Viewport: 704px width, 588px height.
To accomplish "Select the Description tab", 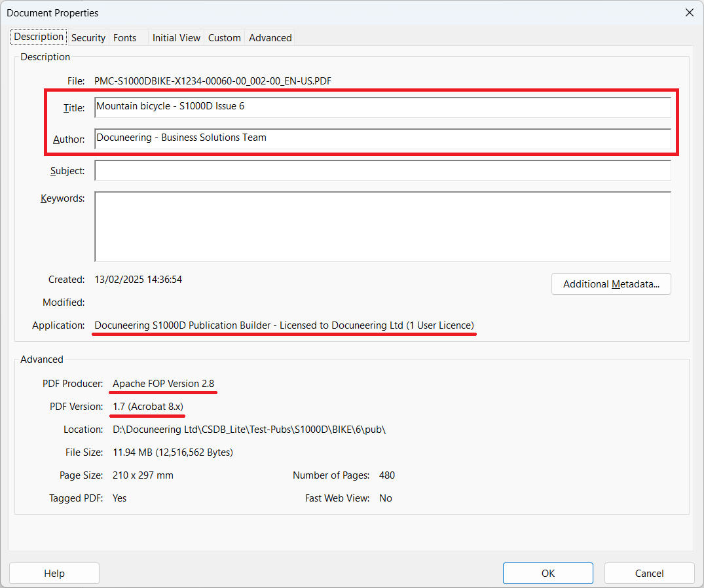I will [x=39, y=37].
